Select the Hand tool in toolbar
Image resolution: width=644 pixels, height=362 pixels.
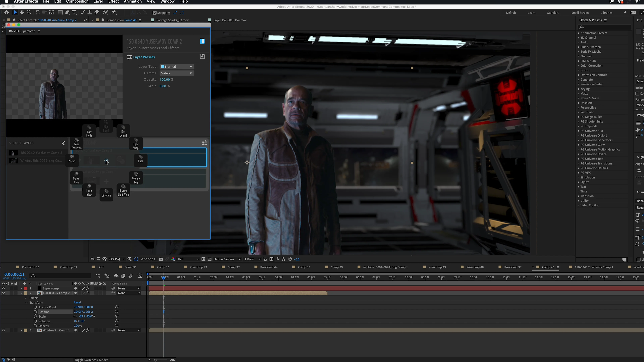tap(22, 13)
